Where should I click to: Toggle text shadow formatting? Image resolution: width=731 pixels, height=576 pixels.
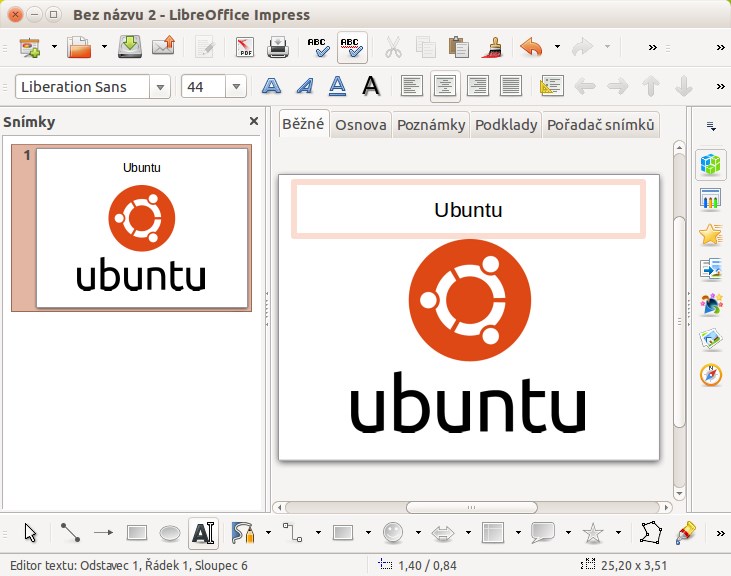point(371,86)
